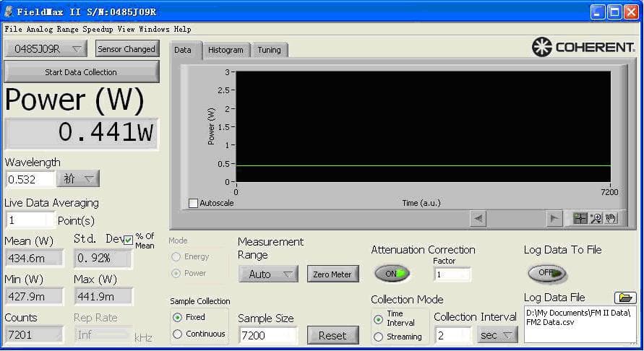Browse for log data file folder icon
This screenshot has width=644, height=351.
625,298
